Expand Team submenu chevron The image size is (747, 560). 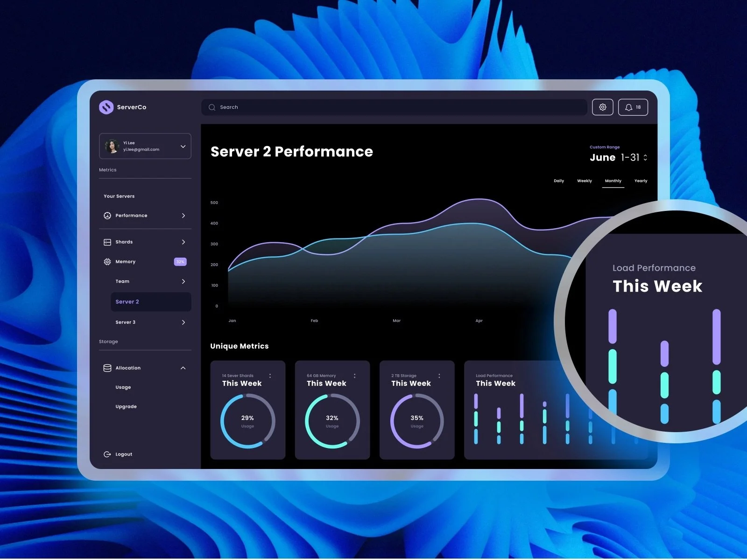(x=183, y=281)
